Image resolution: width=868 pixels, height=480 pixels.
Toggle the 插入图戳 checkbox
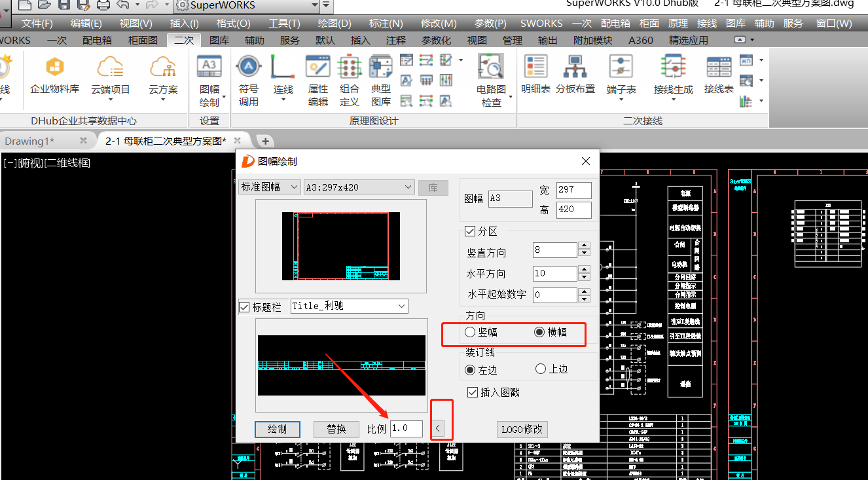pyautogui.click(x=472, y=392)
